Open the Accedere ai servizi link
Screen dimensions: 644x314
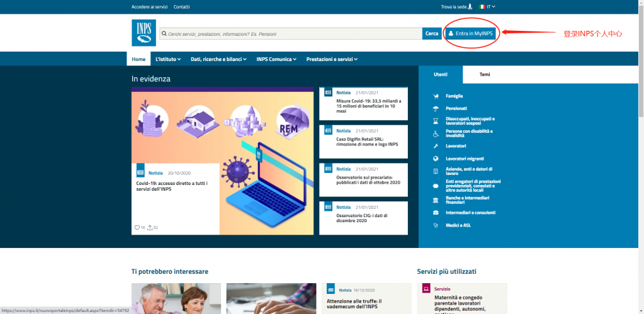(149, 7)
